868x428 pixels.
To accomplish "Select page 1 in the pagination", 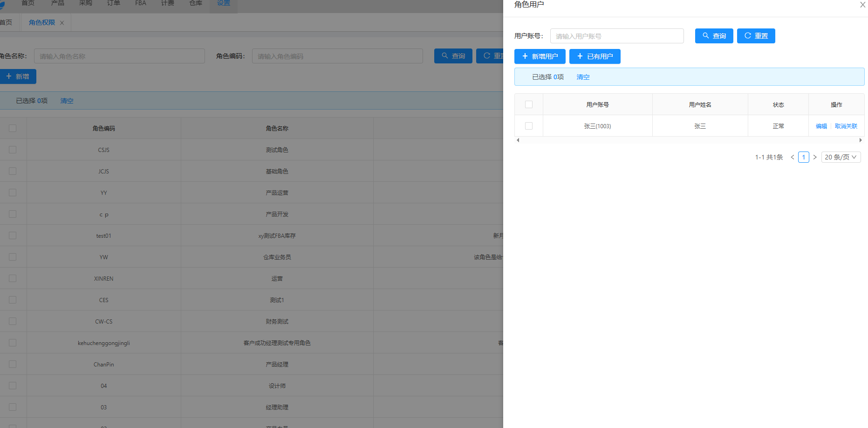I will 803,157.
